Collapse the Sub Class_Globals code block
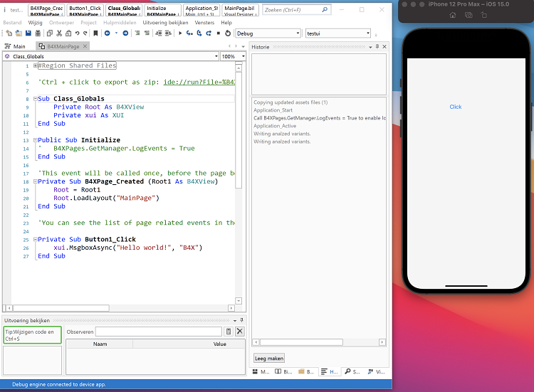Image resolution: width=534 pixels, height=392 pixels. click(35, 99)
